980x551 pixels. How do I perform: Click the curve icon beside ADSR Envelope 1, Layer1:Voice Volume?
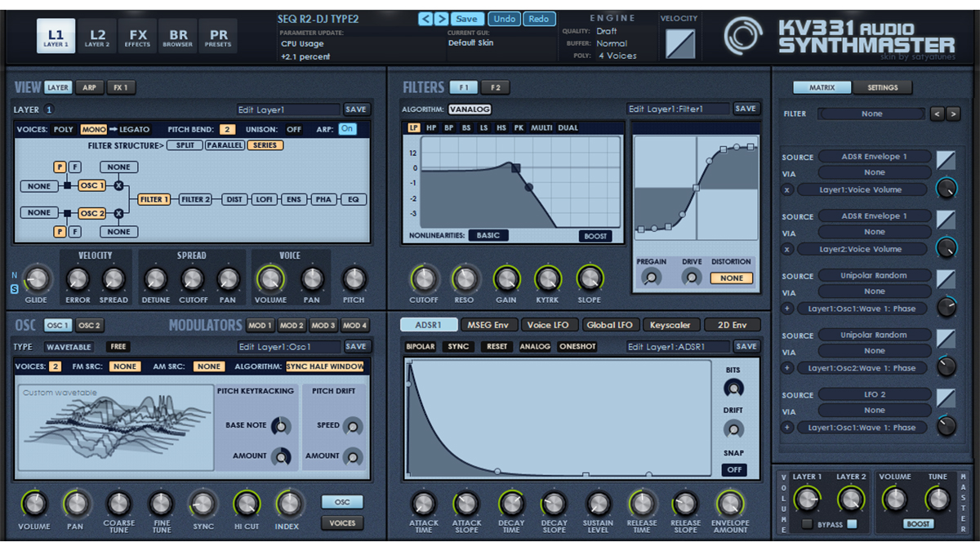click(x=946, y=159)
